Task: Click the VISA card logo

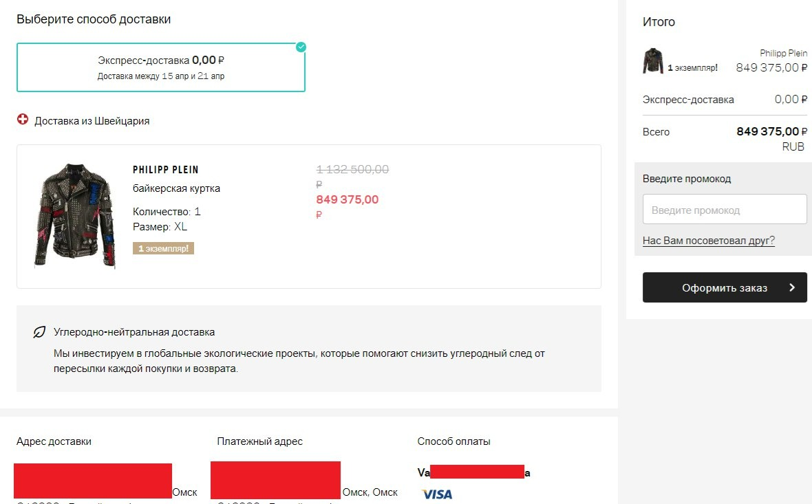Action: [x=437, y=494]
